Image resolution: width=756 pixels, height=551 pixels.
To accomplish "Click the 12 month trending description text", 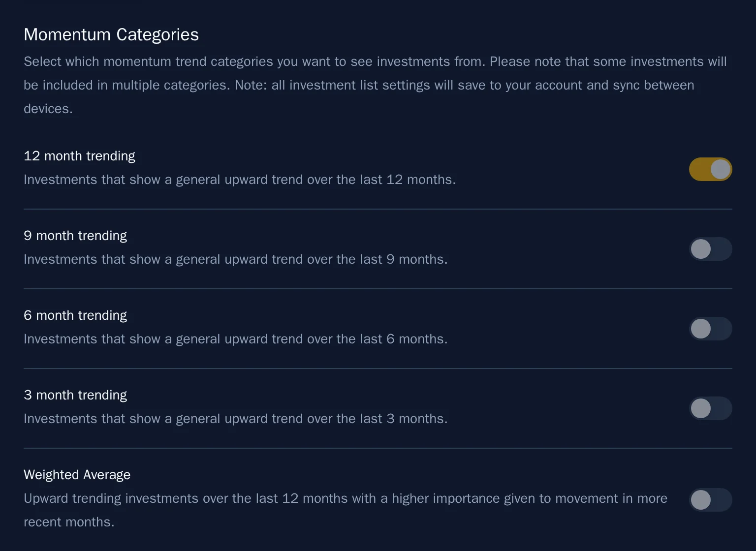I will (240, 180).
